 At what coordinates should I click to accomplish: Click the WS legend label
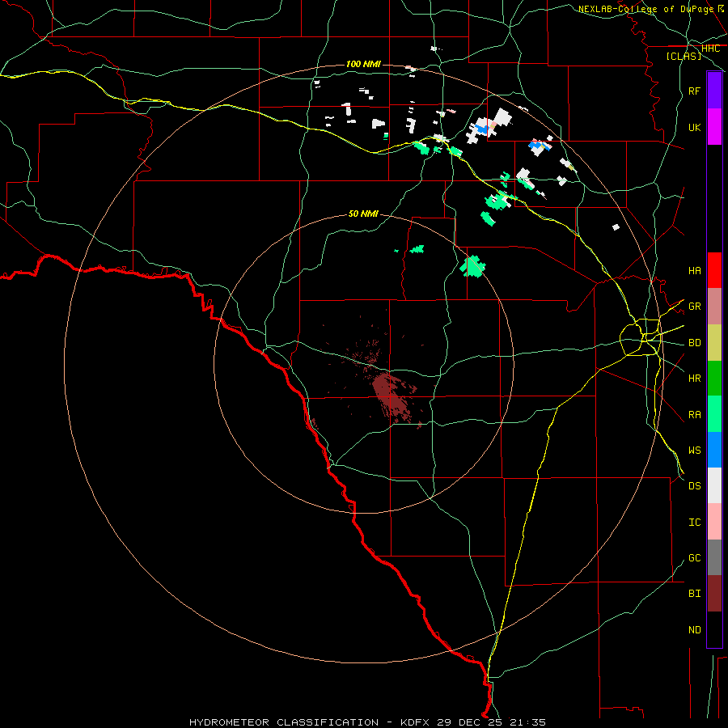(694, 450)
